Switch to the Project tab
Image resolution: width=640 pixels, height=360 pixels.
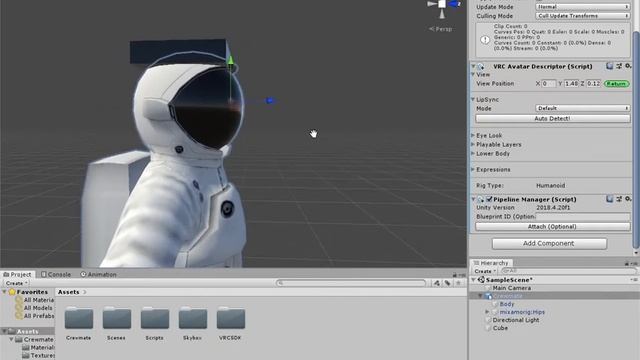[17, 274]
